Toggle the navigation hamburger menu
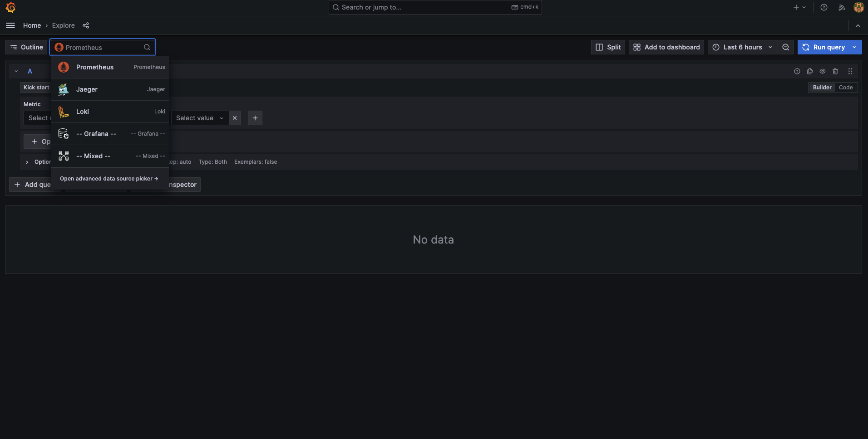 [10, 25]
